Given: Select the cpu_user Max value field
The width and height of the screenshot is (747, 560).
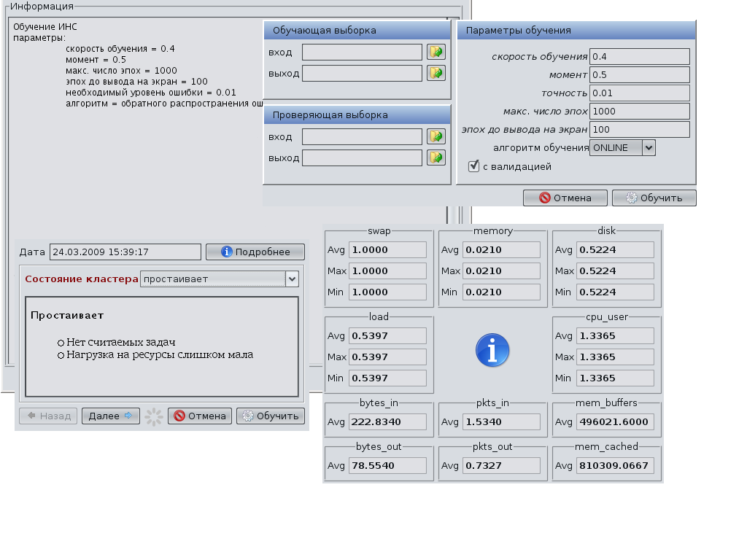Looking at the screenshot, I should (x=615, y=357).
